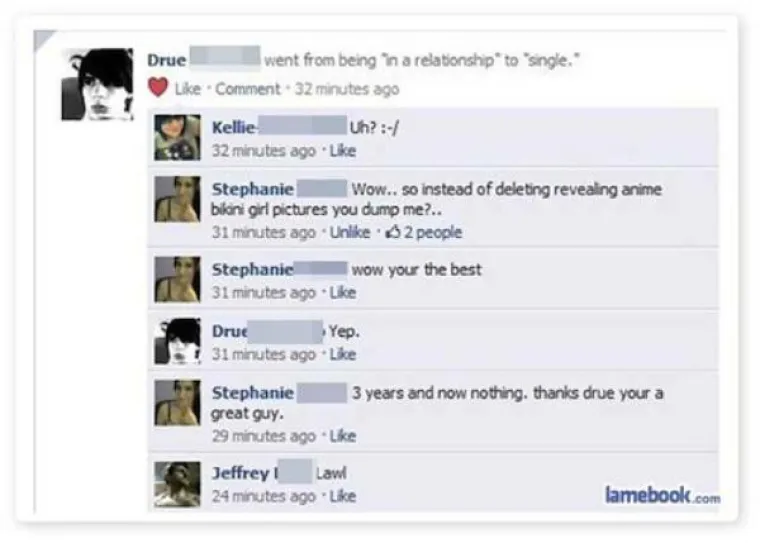The image size is (760, 543).
Task: Like the 'wow your the best' comment
Action: click(343, 293)
